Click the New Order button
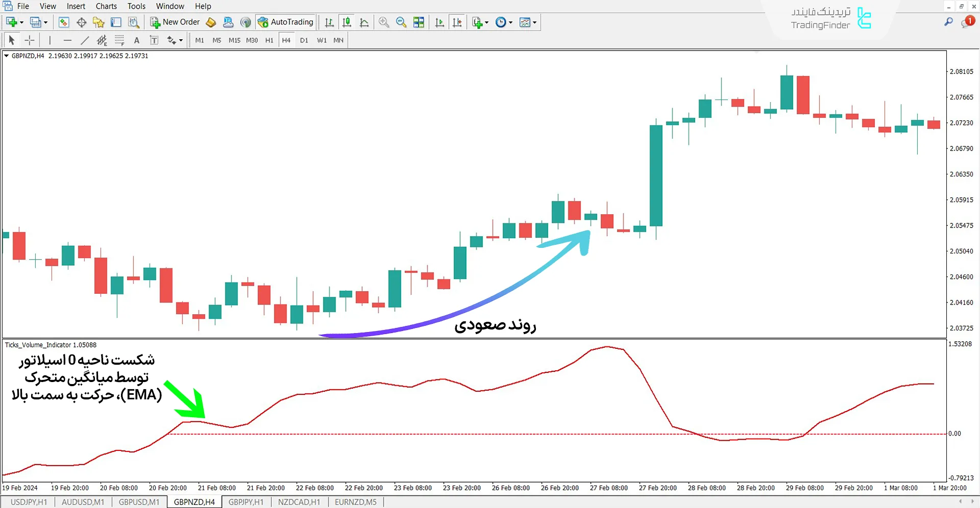This screenshot has width=980, height=508. (x=175, y=22)
